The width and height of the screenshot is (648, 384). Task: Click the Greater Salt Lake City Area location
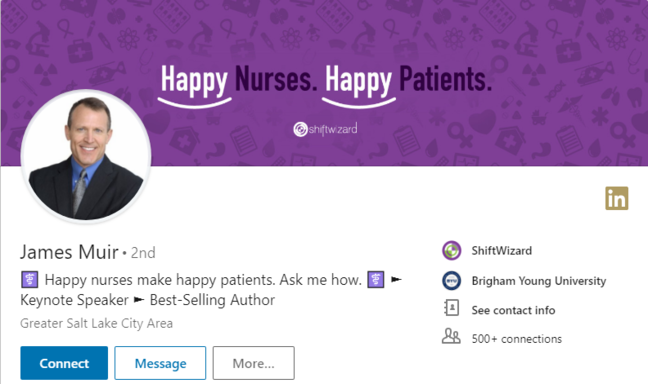coord(96,323)
